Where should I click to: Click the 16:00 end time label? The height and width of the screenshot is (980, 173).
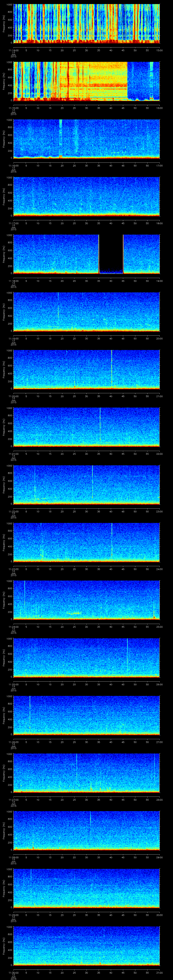(x=159, y=108)
